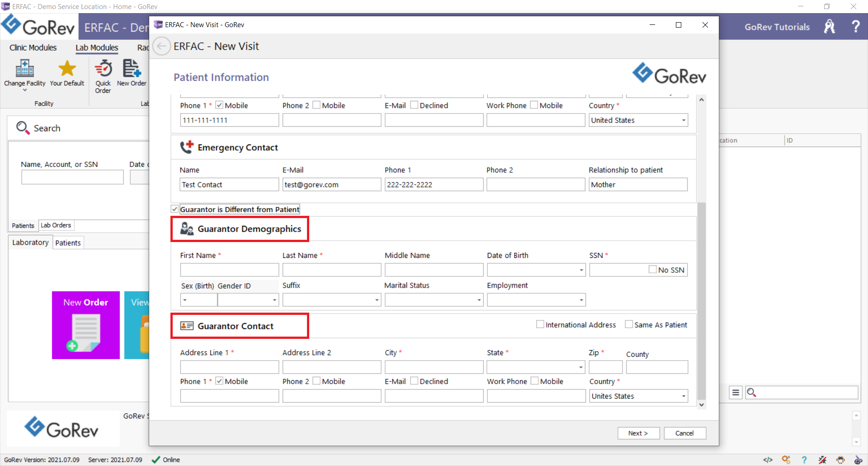Click the magnifier icon in the bottom-right search box
Screen dimensions: 868x466
point(751,392)
